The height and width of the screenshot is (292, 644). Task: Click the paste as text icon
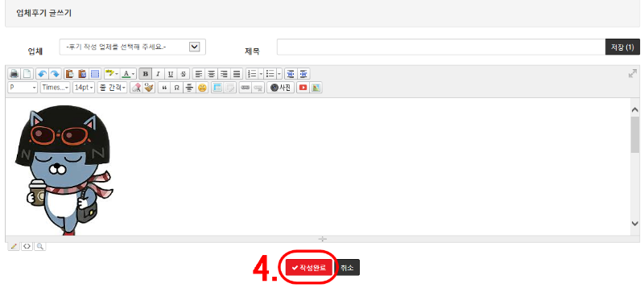(x=82, y=74)
